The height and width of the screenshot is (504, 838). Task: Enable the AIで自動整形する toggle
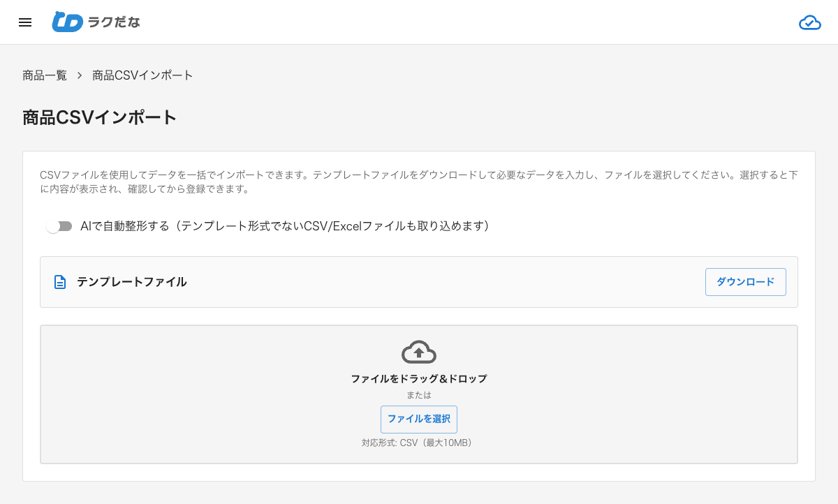(x=59, y=226)
